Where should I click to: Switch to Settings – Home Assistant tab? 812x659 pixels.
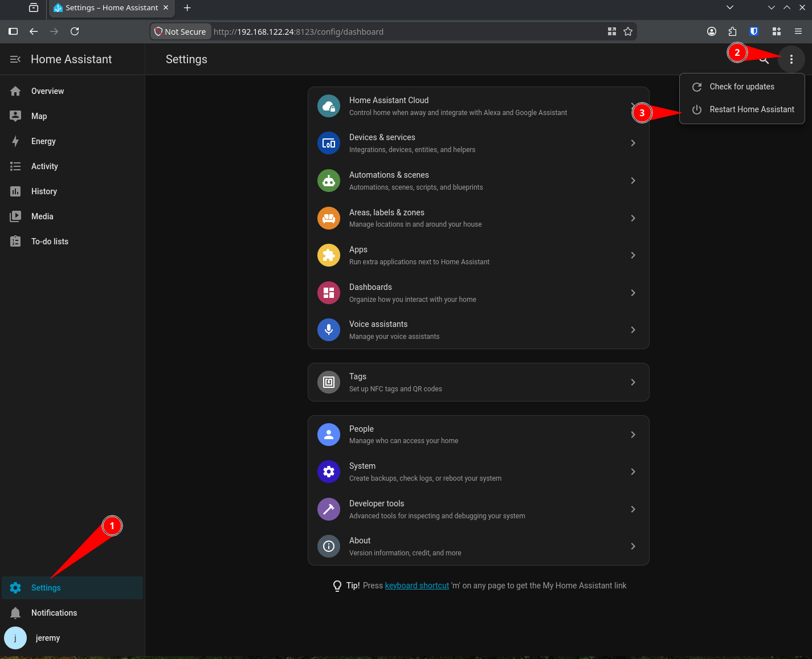click(112, 7)
